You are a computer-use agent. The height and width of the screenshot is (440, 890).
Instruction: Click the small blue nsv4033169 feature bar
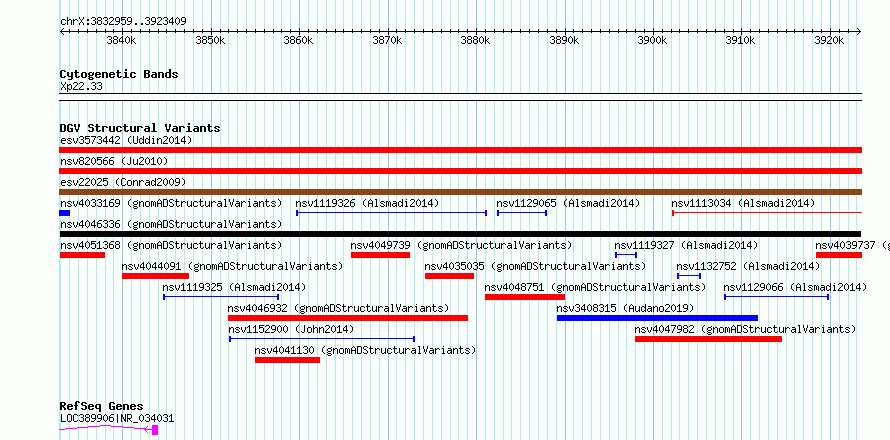(65, 213)
